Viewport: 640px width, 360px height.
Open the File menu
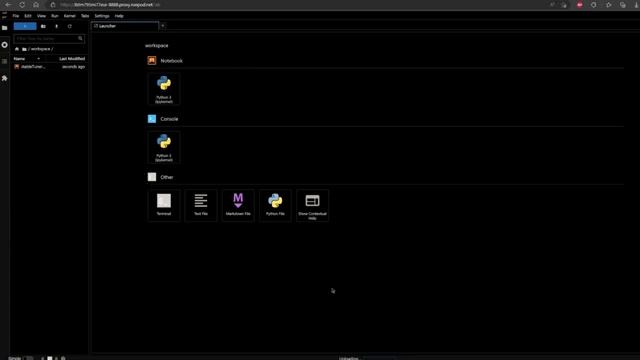[x=16, y=16]
